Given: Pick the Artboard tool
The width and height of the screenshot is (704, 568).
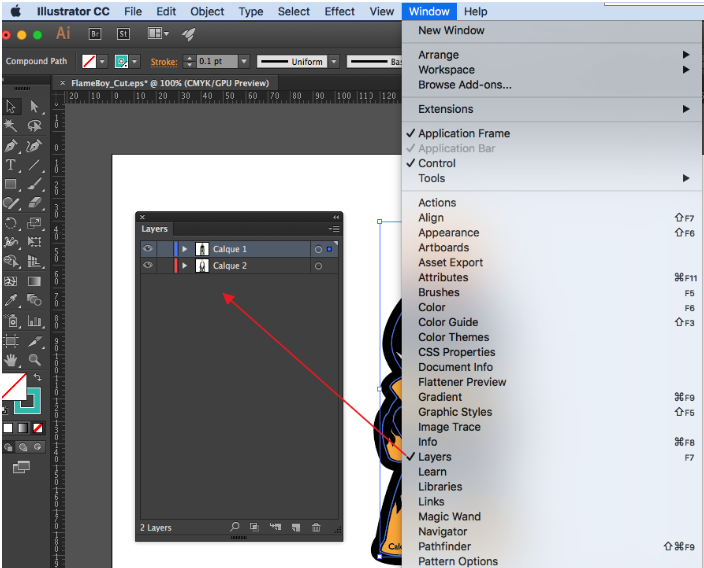Looking at the screenshot, I should coord(11,341).
